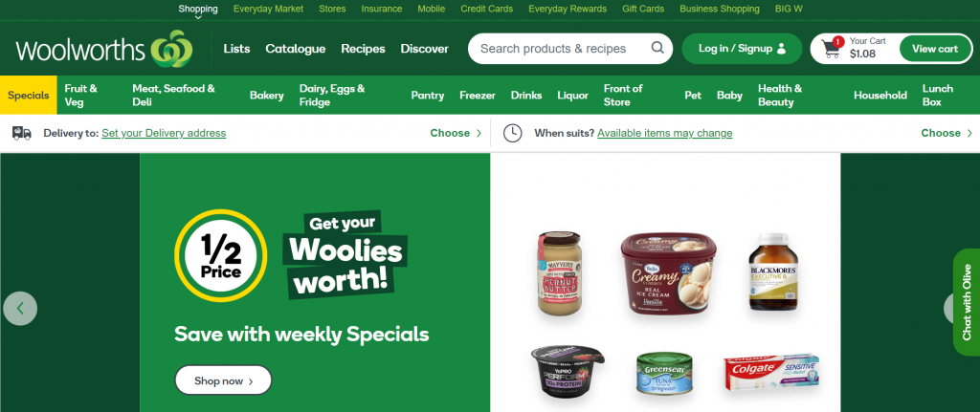Select the Dairy, Eggs & Fridge category
This screenshot has height=412, width=980.
tap(332, 95)
